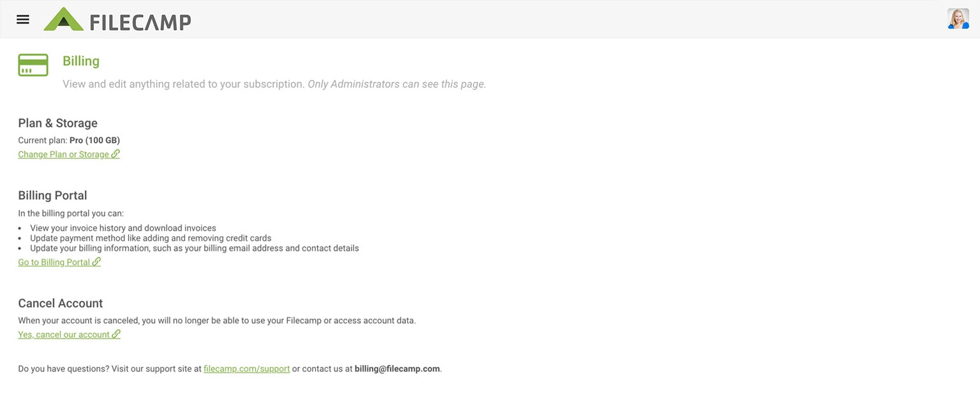Click the Plan & Storage heading
The height and width of the screenshot is (396, 980).
point(57,123)
